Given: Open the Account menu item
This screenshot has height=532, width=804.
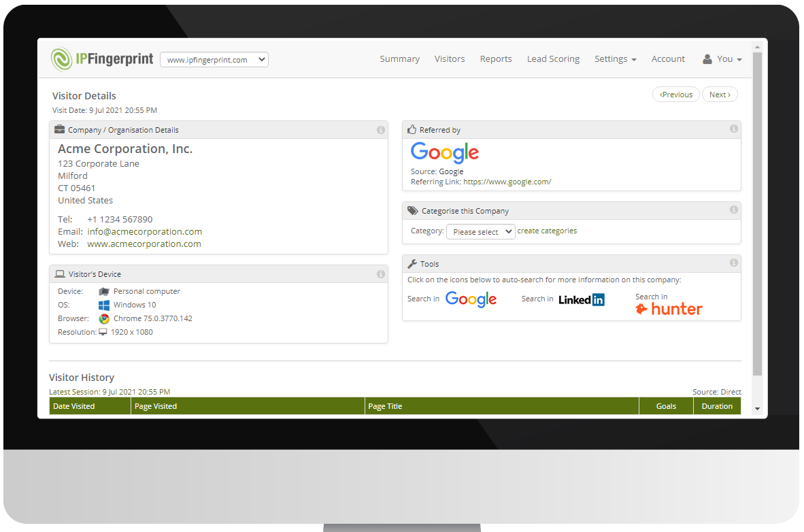Looking at the screenshot, I should click(x=668, y=59).
